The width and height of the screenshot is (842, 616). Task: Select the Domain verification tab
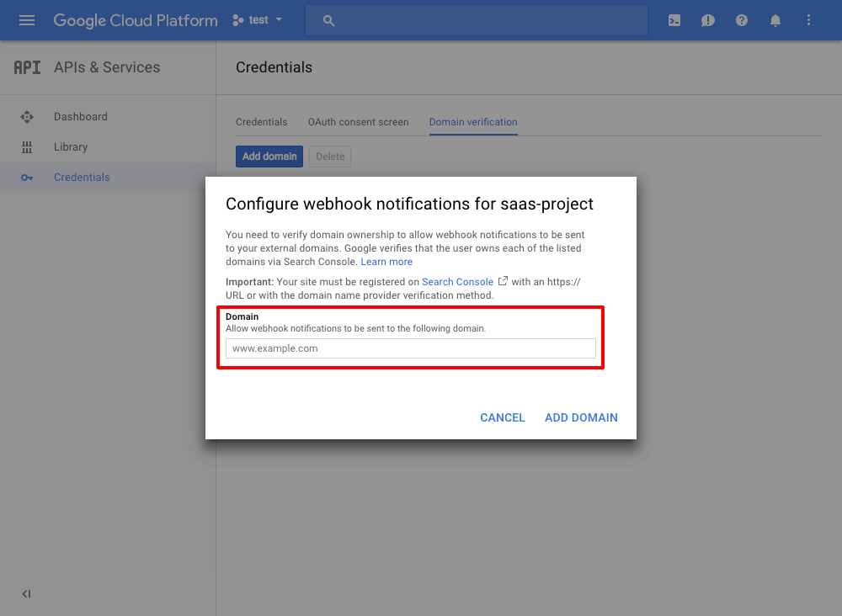pyautogui.click(x=473, y=122)
